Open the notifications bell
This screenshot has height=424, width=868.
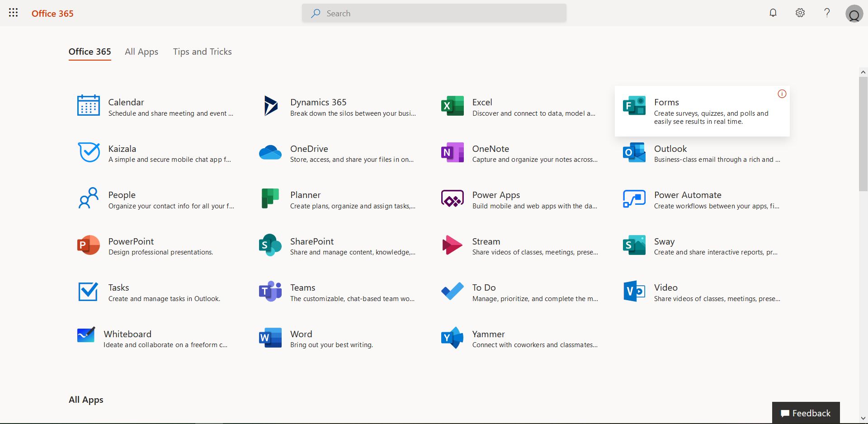773,13
